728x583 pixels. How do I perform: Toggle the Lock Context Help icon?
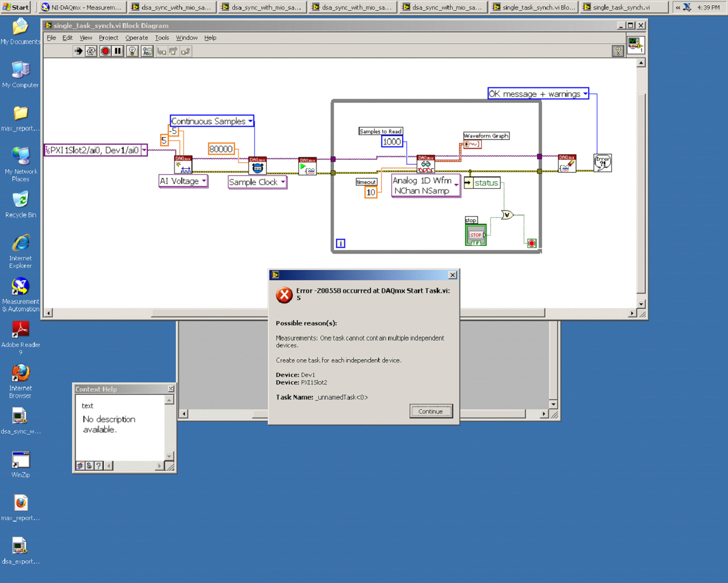tap(89, 466)
